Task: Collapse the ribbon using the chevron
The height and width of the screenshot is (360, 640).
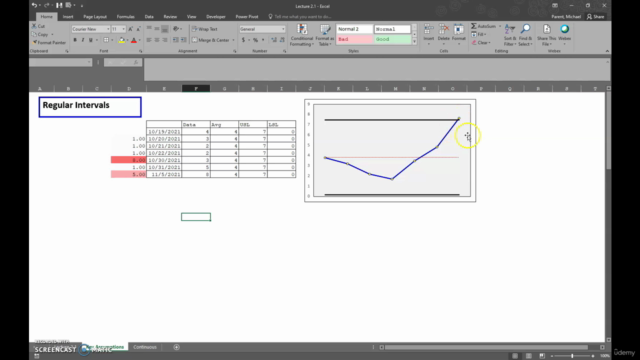Action: point(607,51)
